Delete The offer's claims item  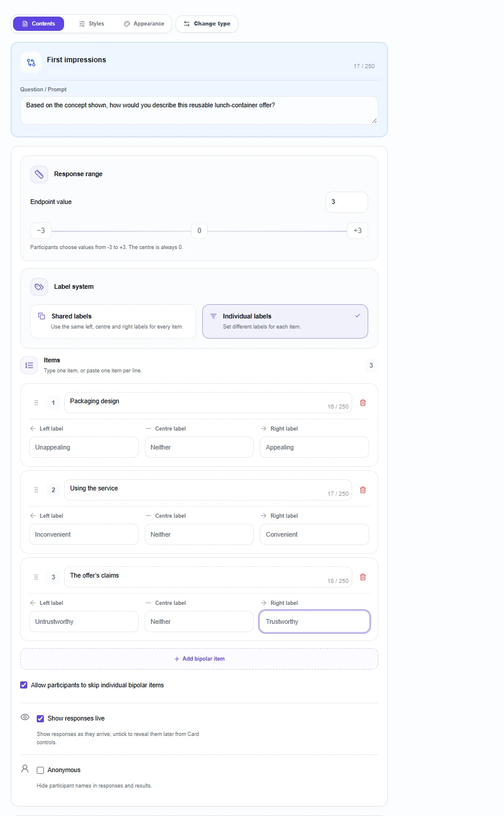pyautogui.click(x=363, y=577)
